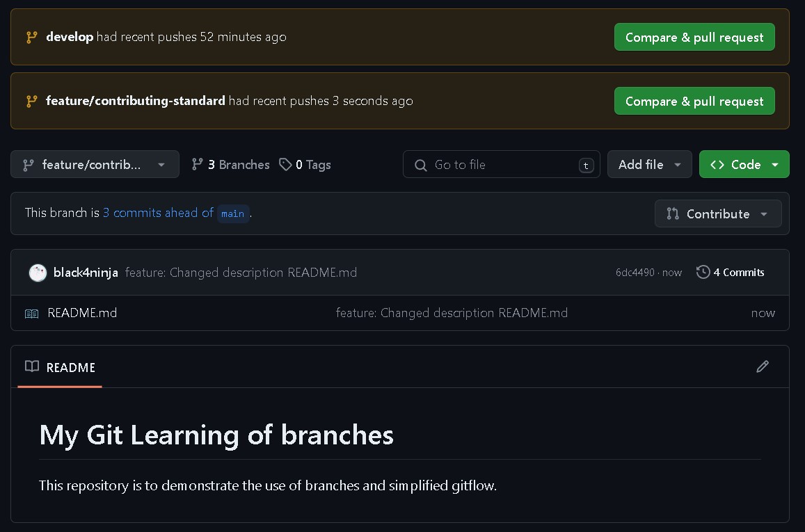Click the history clock icon beside 4 Commits
Image resolution: width=805 pixels, height=532 pixels.
pyautogui.click(x=703, y=272)
